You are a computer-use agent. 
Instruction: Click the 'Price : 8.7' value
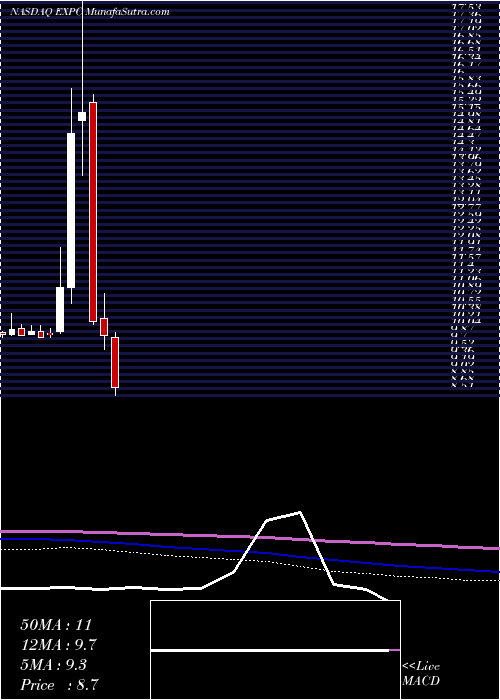59,685
